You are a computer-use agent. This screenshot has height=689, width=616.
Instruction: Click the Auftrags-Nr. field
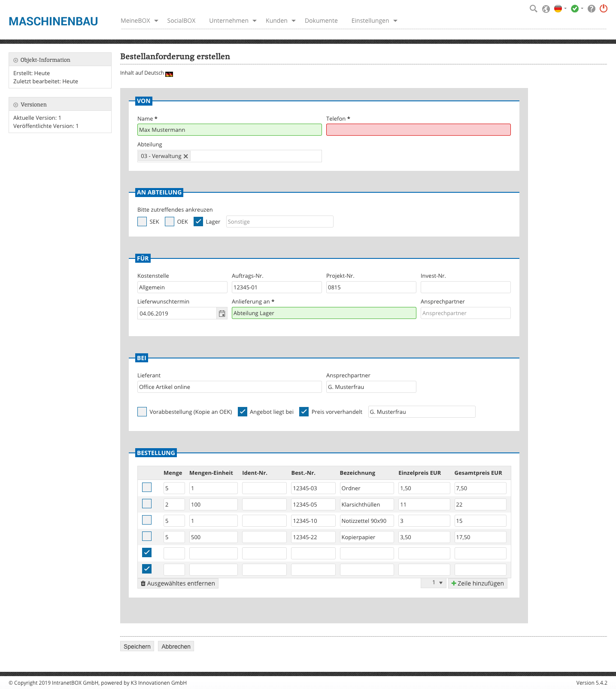click(x=277, y=287)
